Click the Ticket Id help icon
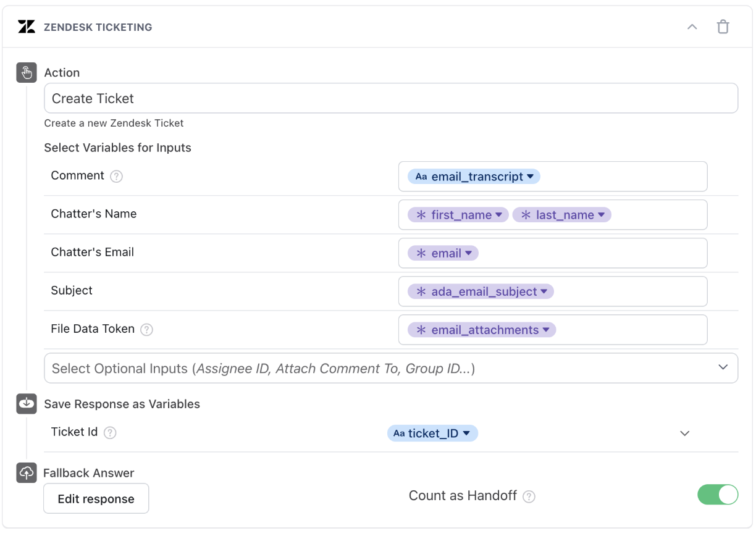756x536 pixels. (x=110, y=433)
